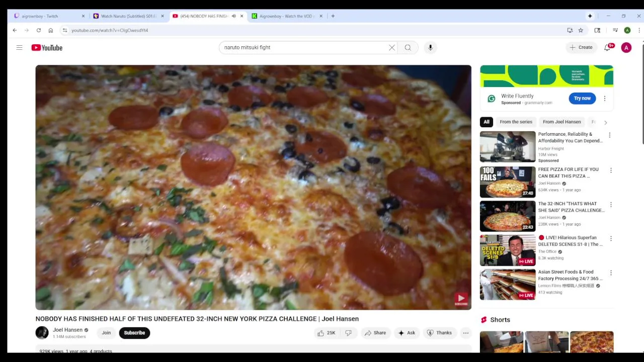This screenshot has height=362, width=644.
Task: Go to the YouTube home logo
Action: click(47, 48)
